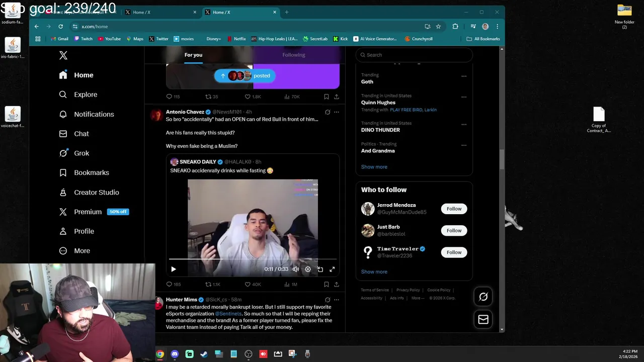The image size is (644, 362).
Task: Open Profile in the sidebar
Action: [76, 231]
